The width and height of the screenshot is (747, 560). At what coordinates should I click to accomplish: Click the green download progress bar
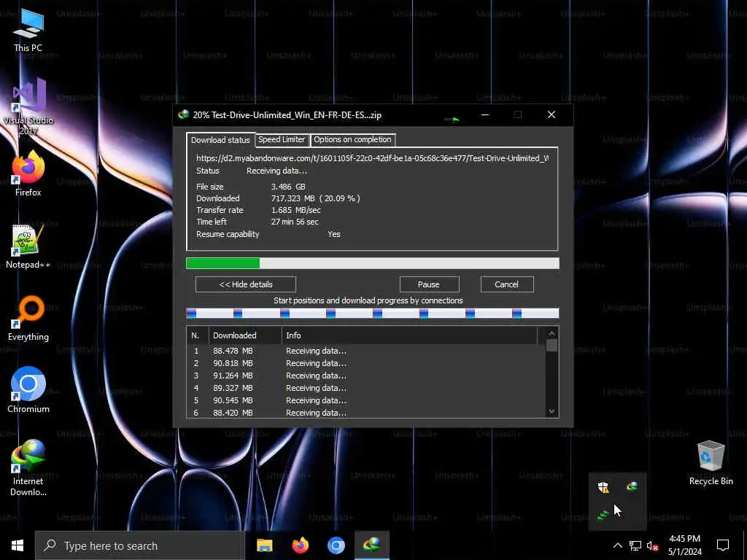(373, 263)
